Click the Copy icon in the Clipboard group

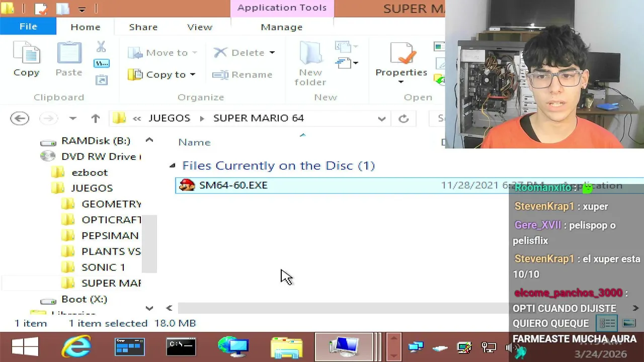26,53
